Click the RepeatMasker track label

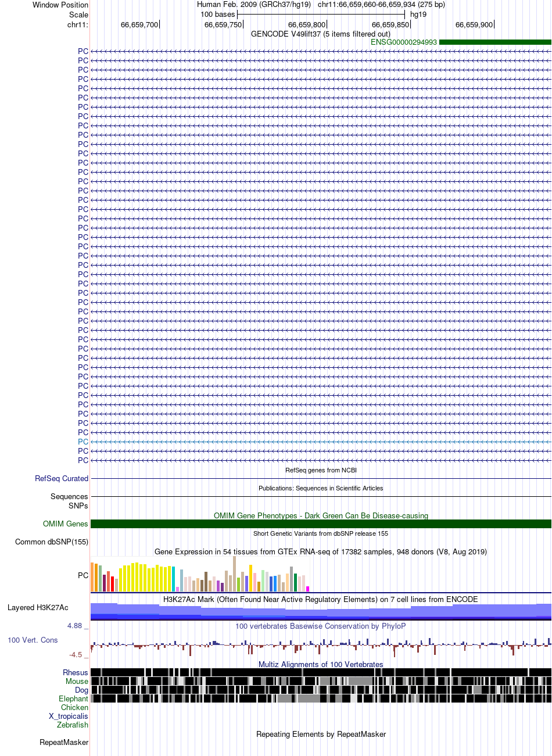64,743
